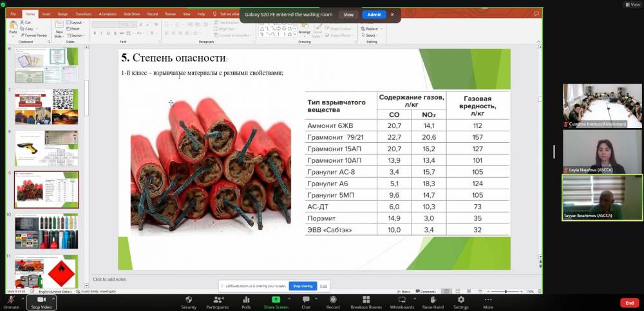
Task: Click the New Slide button
Action: click(59, 29)
